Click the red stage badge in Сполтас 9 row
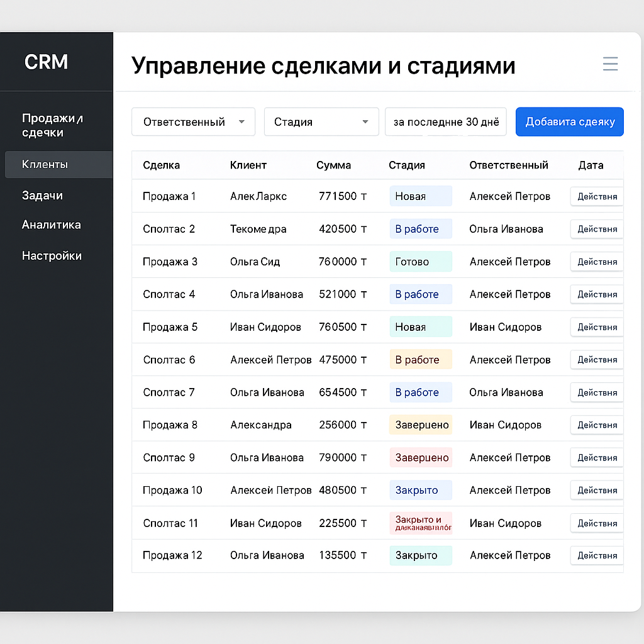This screenshot has height=644, width=644. [421, 458]
